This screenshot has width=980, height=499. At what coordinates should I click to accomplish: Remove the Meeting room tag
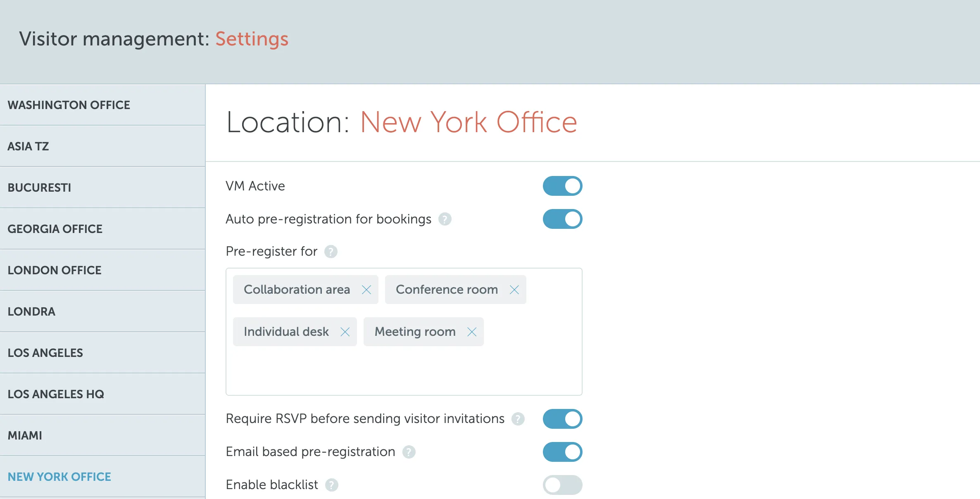pos(471,332)
